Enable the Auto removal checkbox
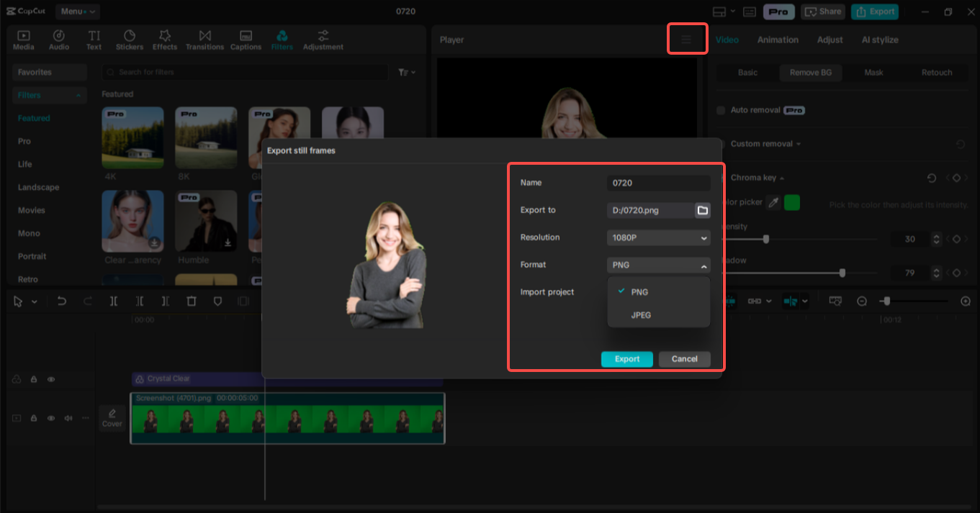Image resolution: width=980 pixels, height=513 pixels. [720, 110]
